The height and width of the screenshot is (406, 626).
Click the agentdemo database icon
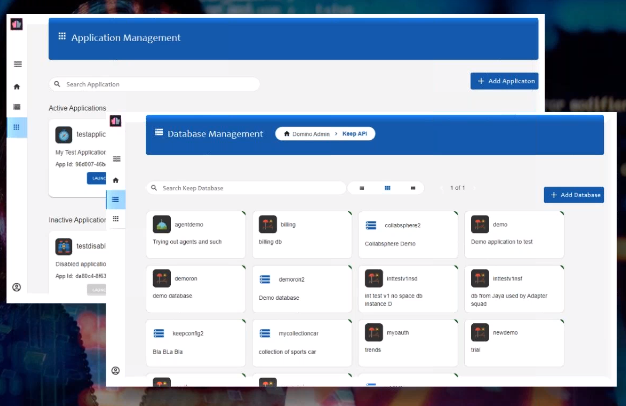coord(162,224)
